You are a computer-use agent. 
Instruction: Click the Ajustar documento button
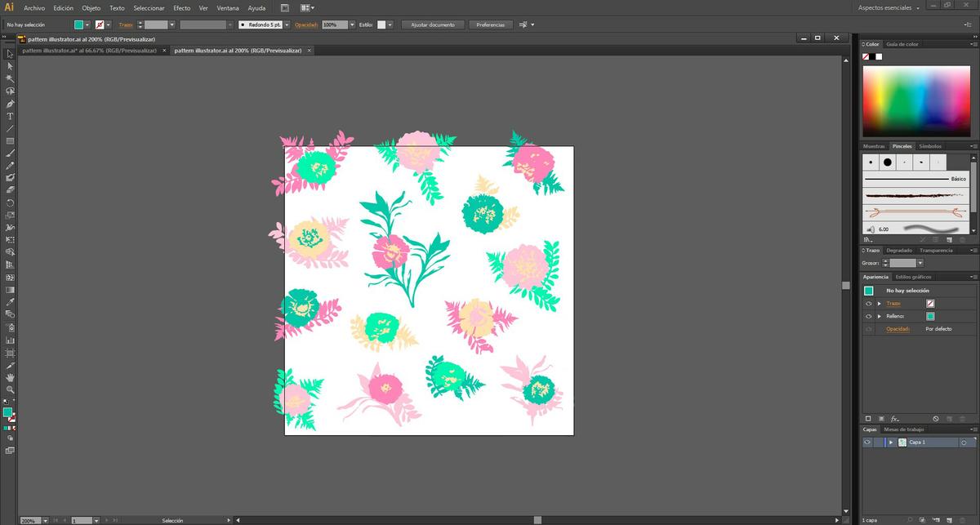pos(432,24)
